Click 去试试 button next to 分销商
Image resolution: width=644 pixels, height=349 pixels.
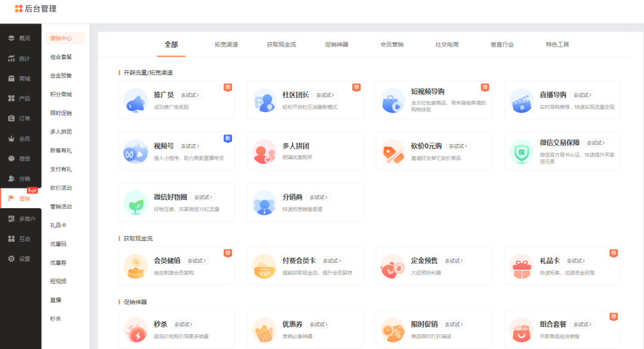coord(318,197)
